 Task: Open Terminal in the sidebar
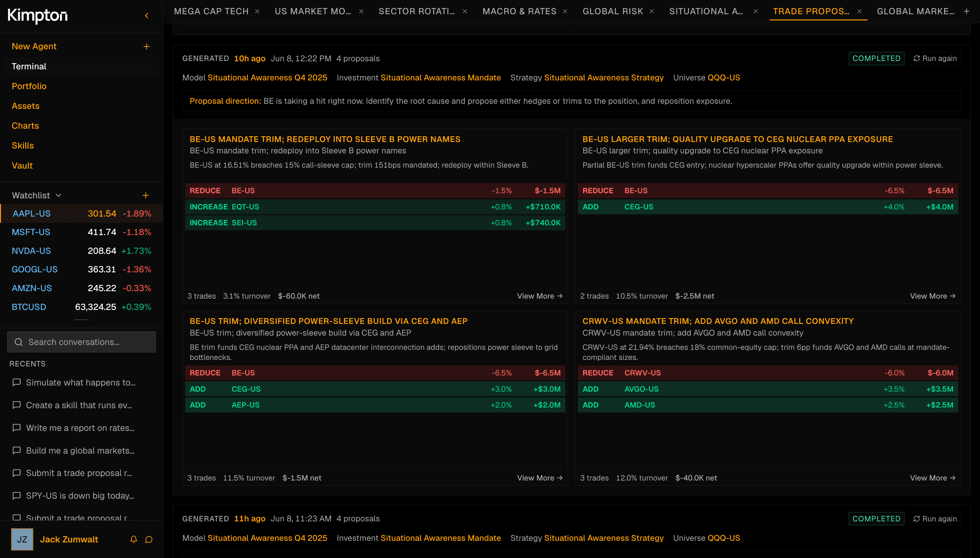pos(29,66)
